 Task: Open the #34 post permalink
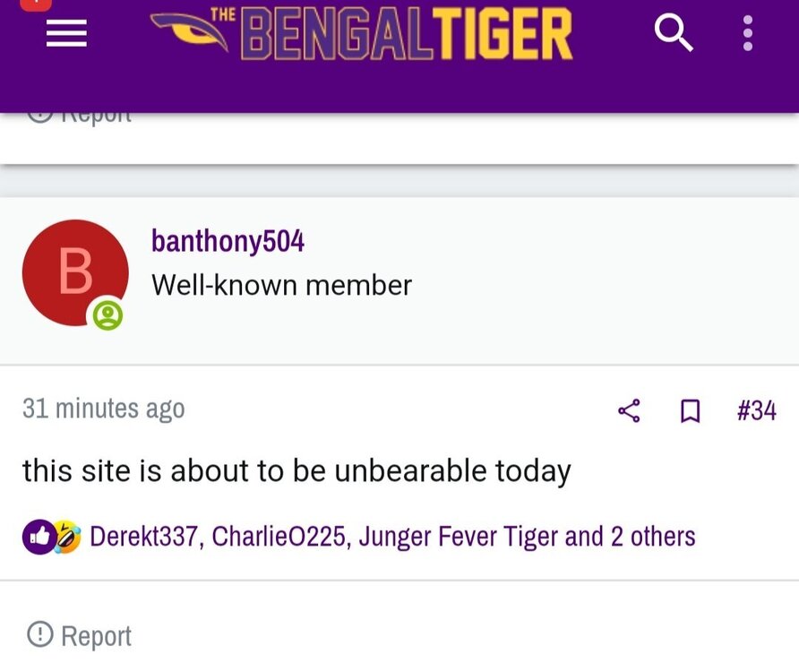756,410
